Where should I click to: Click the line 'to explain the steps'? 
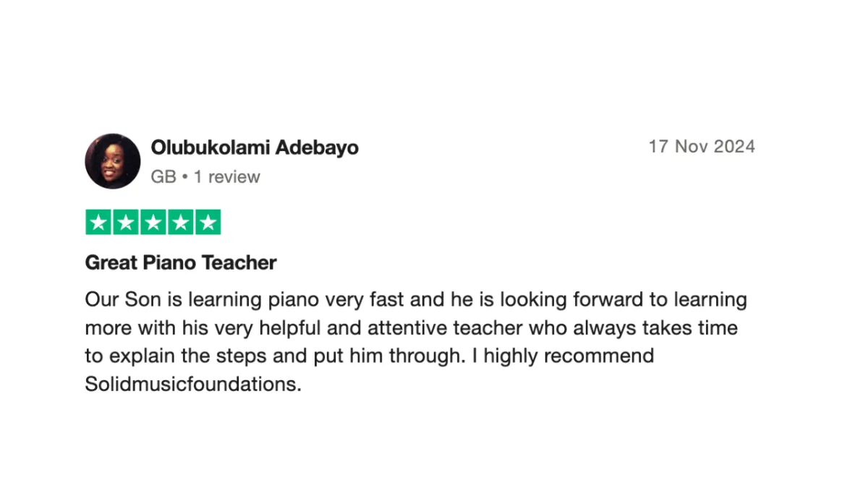(x=370, y=356)
